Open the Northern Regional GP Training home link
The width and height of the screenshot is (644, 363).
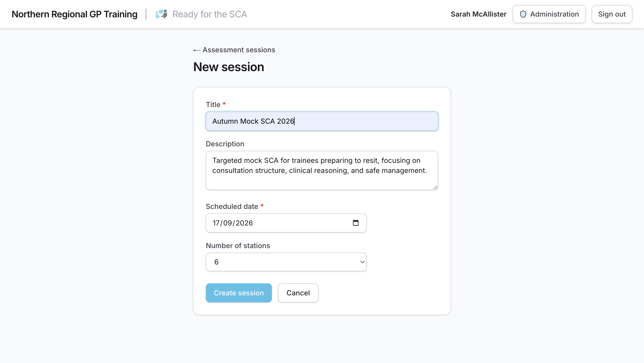click(74, 14)
